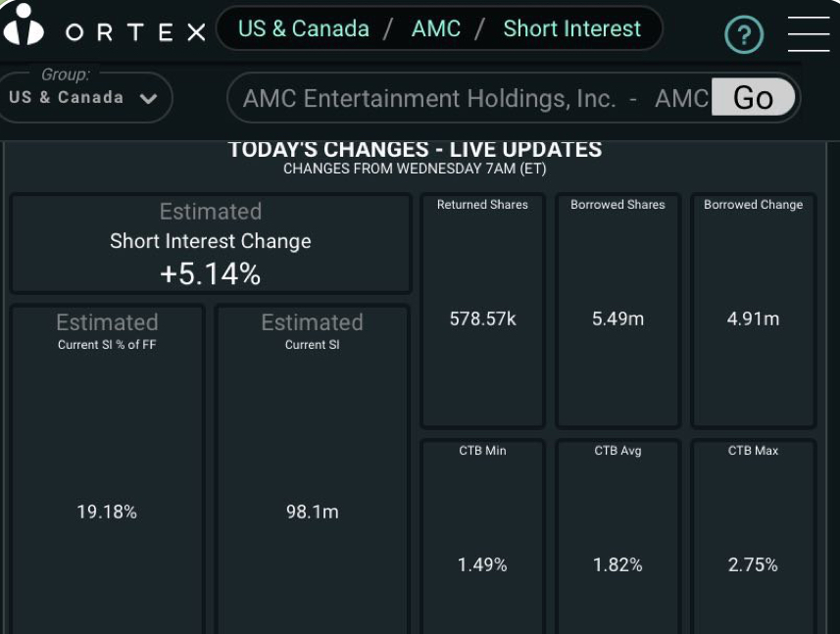Select the Estimated Current SI card
This screenshot has width=840, height=634.
311,470
